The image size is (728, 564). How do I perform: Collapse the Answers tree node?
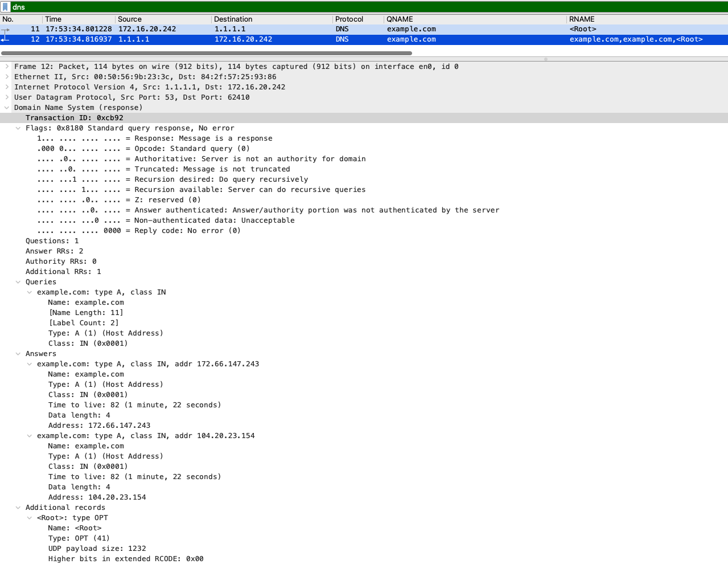tap(18, 354)
